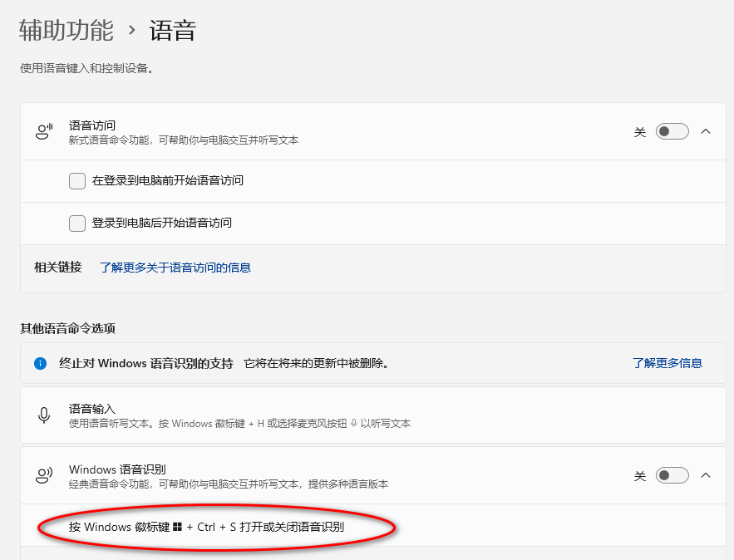Click the 语音 breadcrumb title
734x560 pixels.
coord(172,31)
